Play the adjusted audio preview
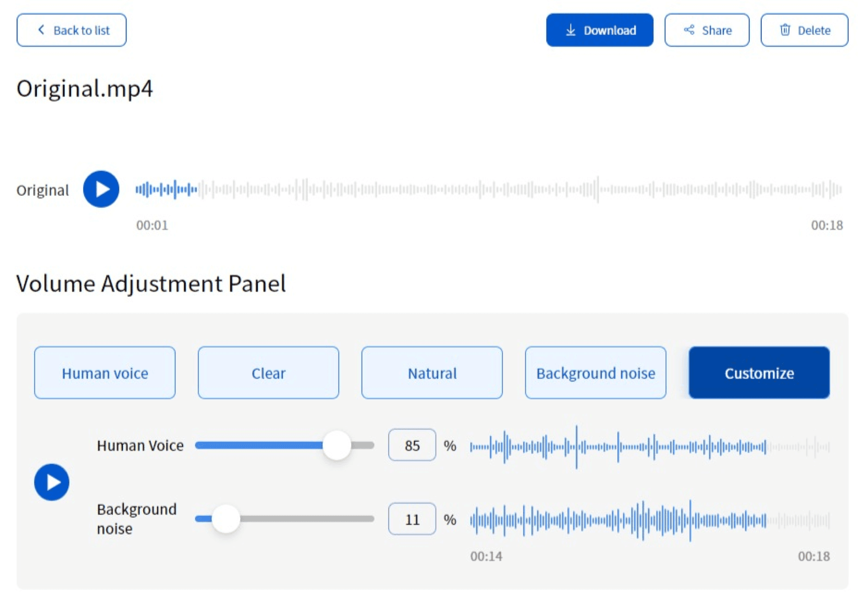The height and width of the screenshot is (607, 868). point(52,482)
